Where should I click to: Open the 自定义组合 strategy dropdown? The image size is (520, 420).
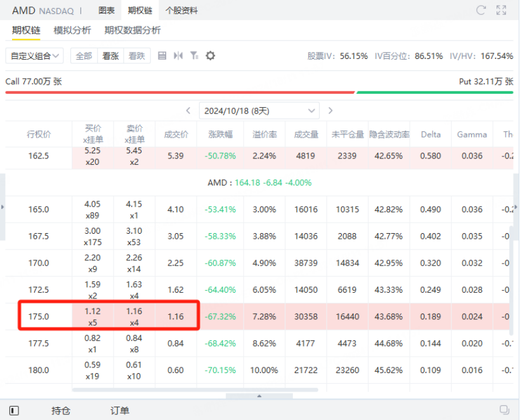coord(34,56)
